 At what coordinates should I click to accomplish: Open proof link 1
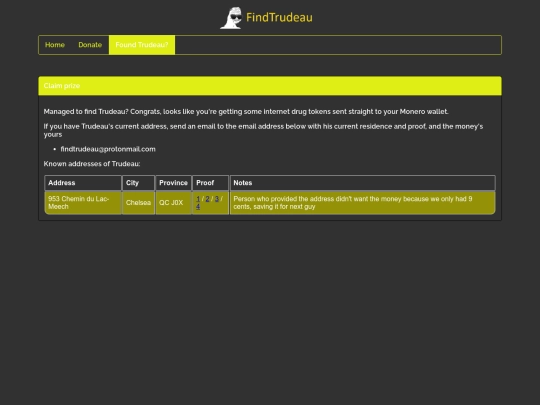[x=198, y=199]
